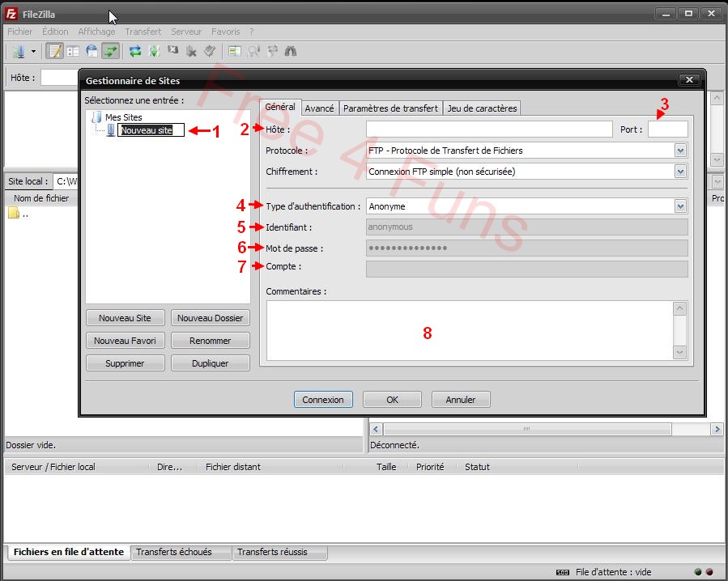Open the Site Manager toolbar icon

click(x=18, y=51)
